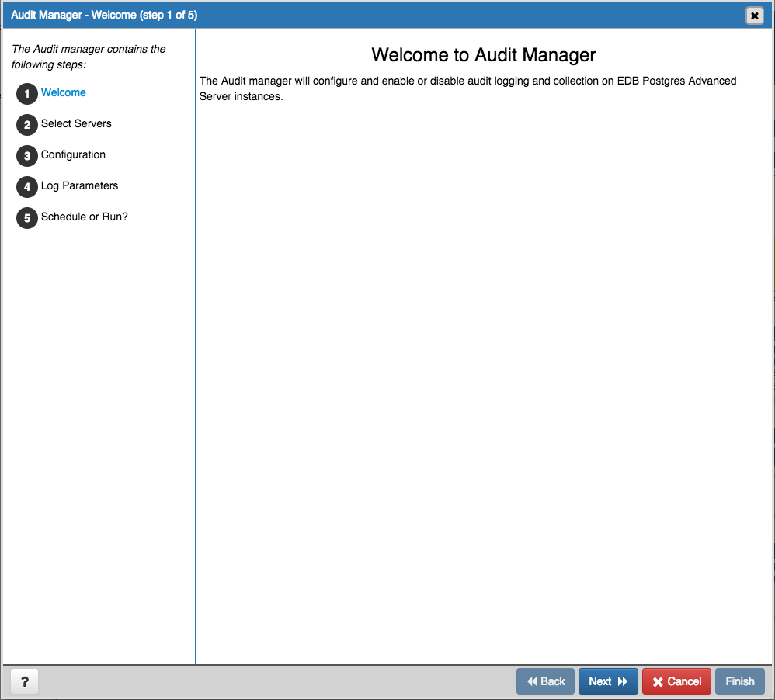Click the step 3 circle icon

tap(27, 156)
